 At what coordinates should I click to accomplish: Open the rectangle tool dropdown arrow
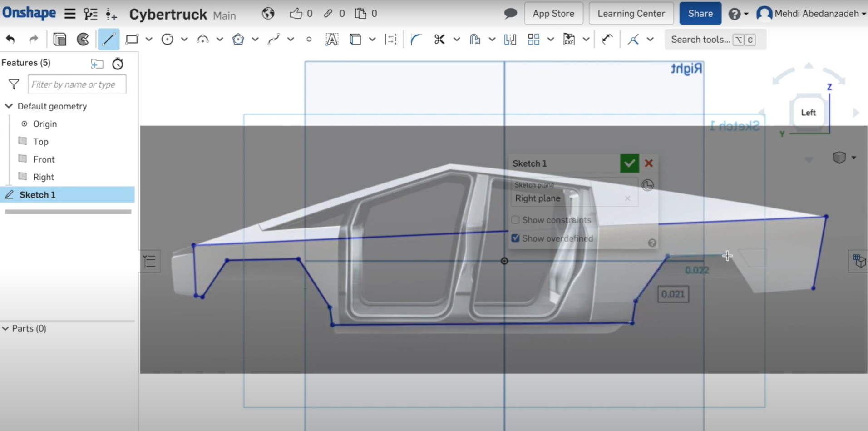pyautogui.click(x=150, y=39)
